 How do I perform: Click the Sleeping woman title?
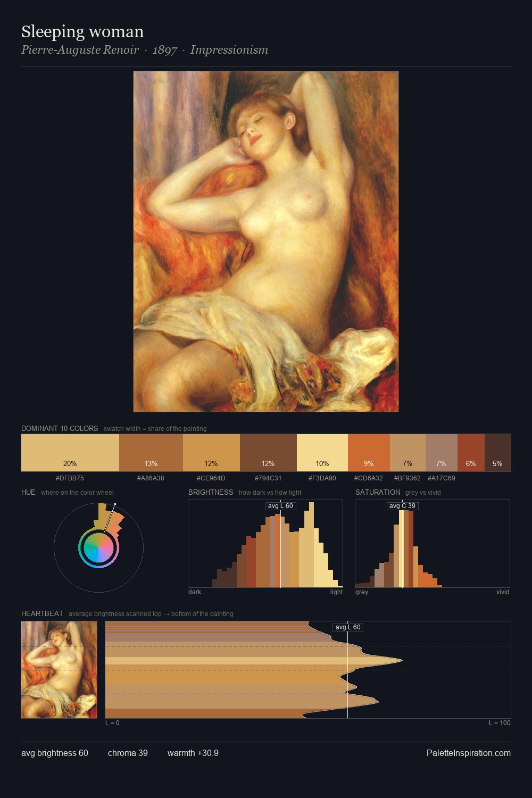82,31
